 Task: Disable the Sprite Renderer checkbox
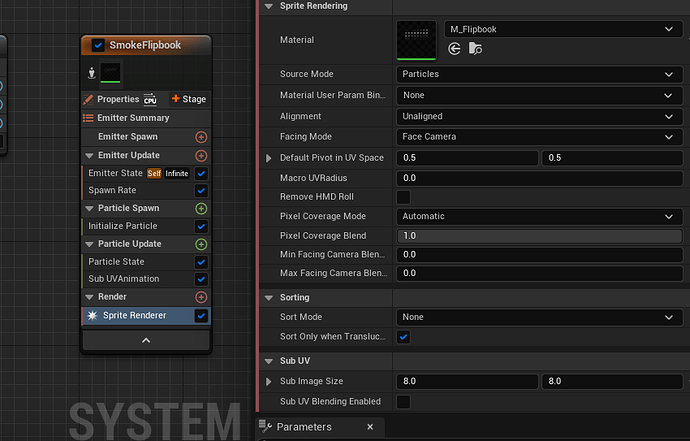click(x=201, y=316)
